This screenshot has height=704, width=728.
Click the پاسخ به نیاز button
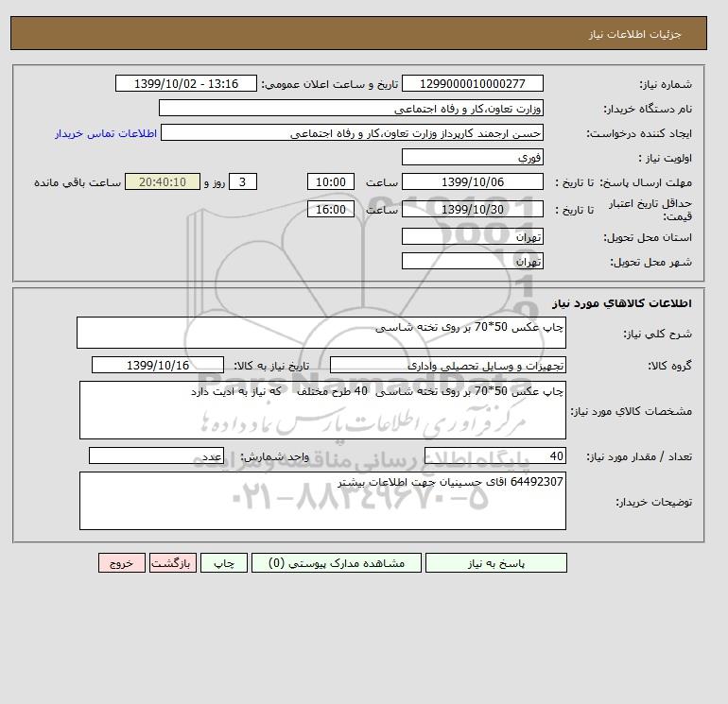point(495,562)
